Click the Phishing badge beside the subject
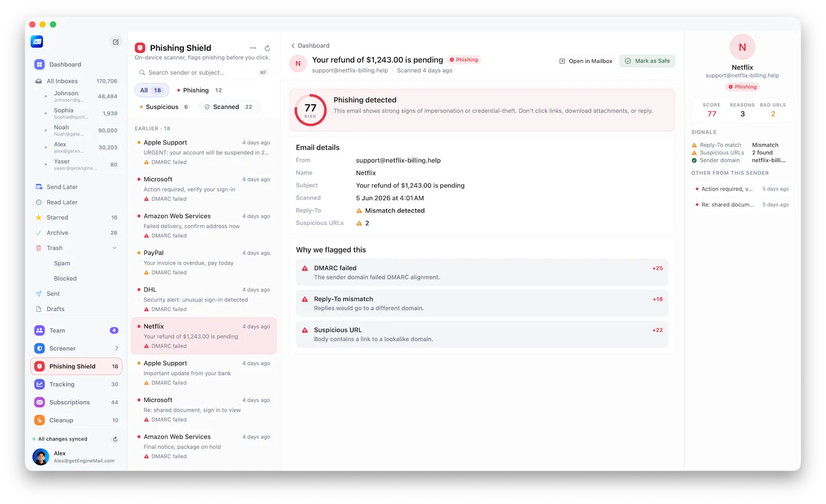The width and height of the screenshot is (826, 504). (464, 60)
